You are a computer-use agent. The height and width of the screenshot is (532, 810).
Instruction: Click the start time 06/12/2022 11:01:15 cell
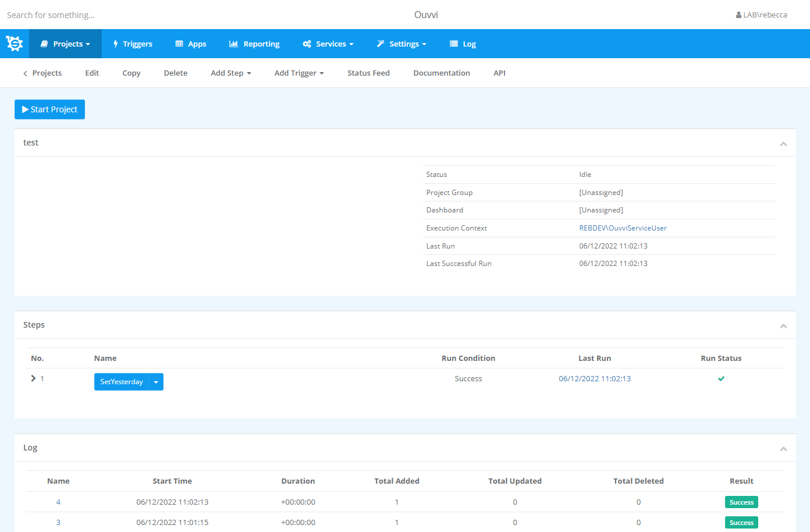point(172,522)
